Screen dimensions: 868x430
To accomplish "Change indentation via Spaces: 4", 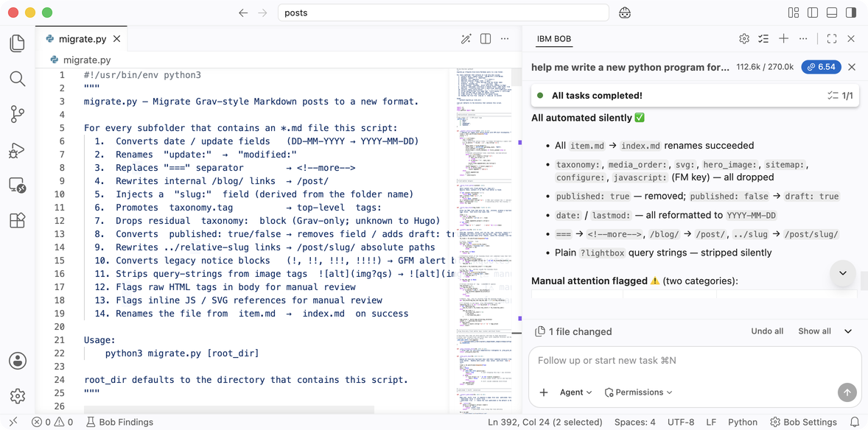I will point(635,422).
